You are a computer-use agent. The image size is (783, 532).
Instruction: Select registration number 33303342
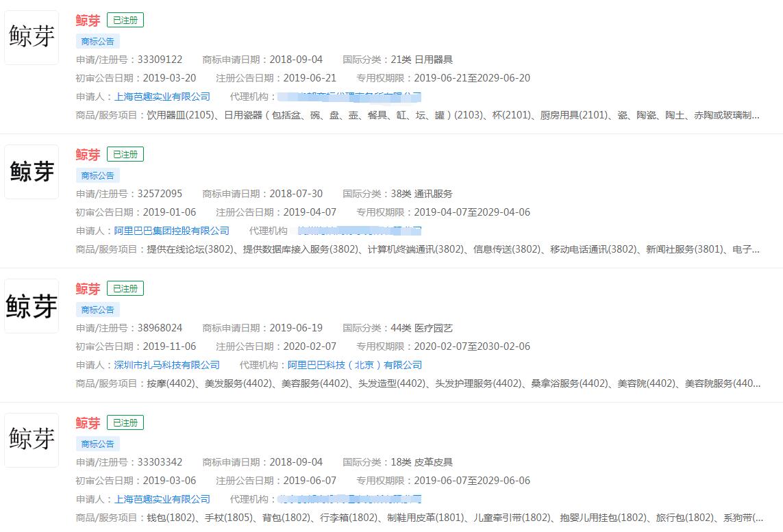tap(160, 462)
